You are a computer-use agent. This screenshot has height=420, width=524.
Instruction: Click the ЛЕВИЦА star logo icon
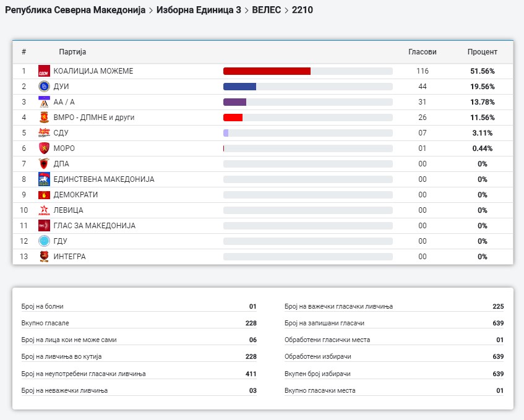click(x=44, y=210)
